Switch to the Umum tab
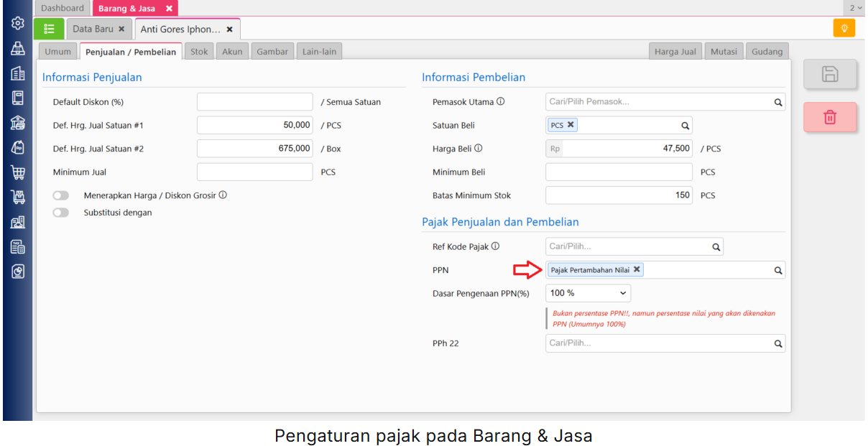The height and width of the screenshot is (446, 868). [58, 52]
